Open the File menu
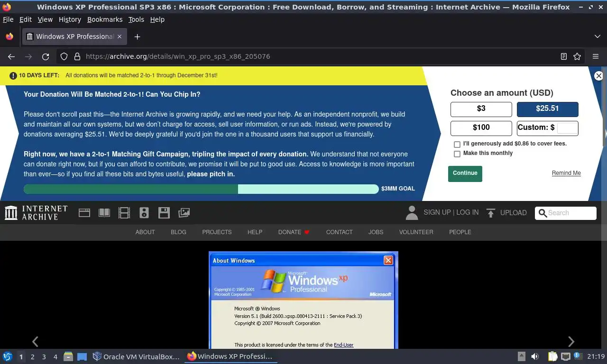Screen dimensions: 607x364 pos(8,19)
